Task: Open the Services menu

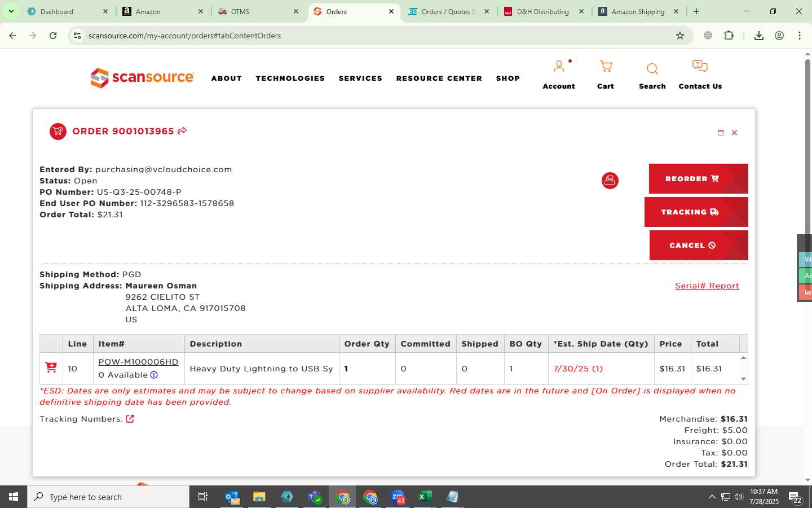Action: click(x=360, y=78)
